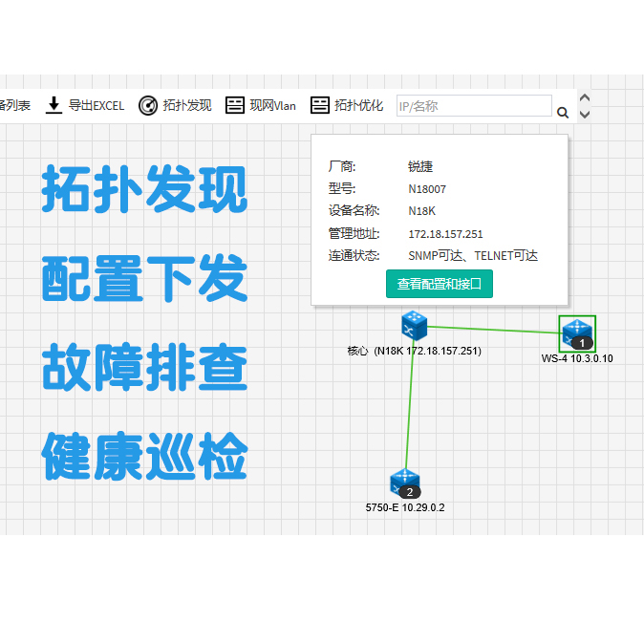Click the 现网Vlan toolbar label
Screen dimensions: 644x644
[x=272, y=106]
